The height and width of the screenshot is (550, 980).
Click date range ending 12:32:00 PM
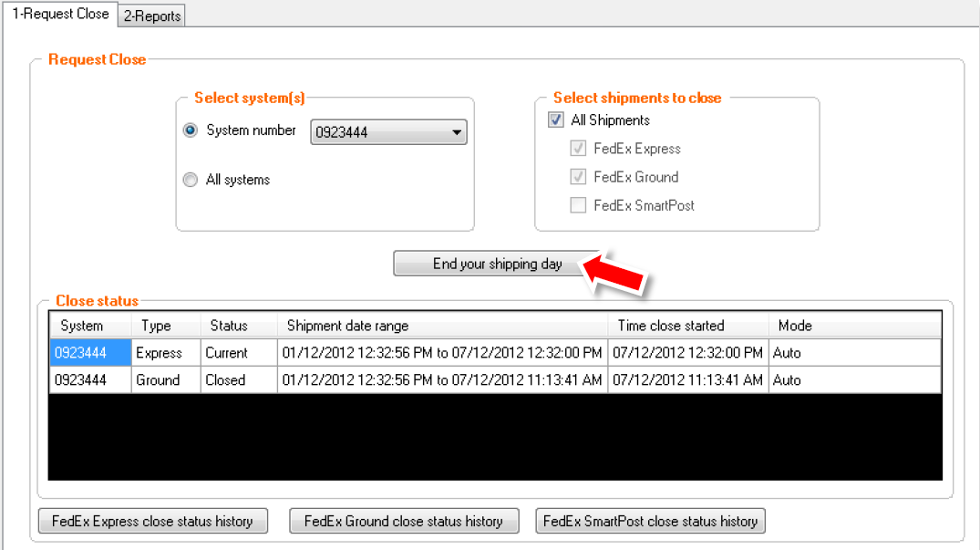pos(442,353)
